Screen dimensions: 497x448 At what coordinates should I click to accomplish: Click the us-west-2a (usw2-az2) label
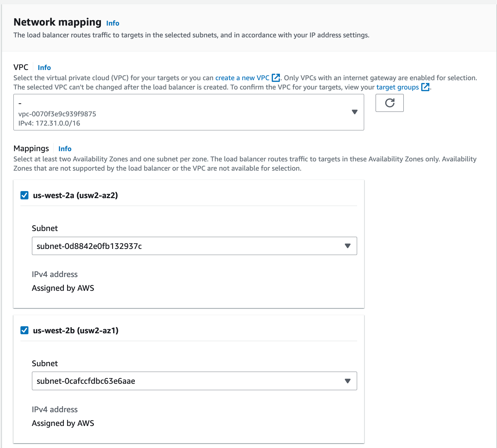75,195
